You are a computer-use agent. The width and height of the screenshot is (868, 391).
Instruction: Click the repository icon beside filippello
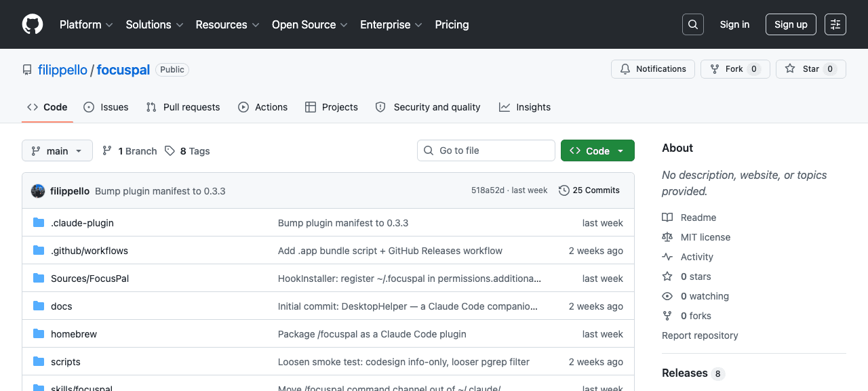coord(27,70)
